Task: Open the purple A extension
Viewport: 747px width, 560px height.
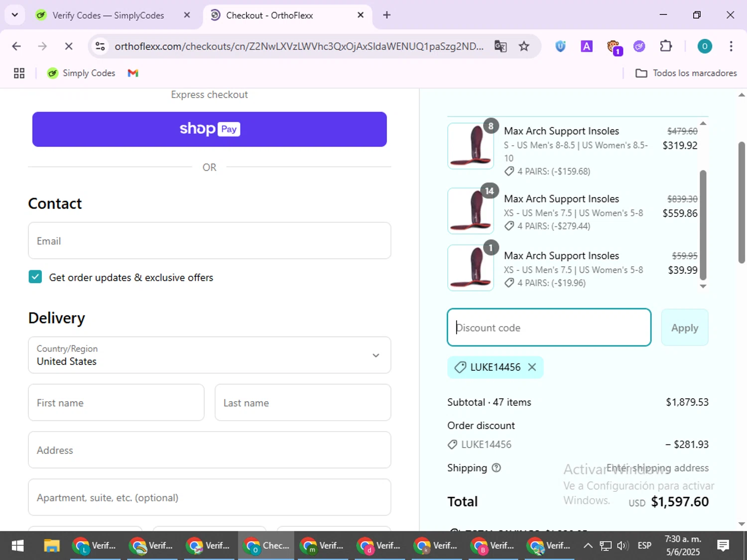Action: click(587, 46)
